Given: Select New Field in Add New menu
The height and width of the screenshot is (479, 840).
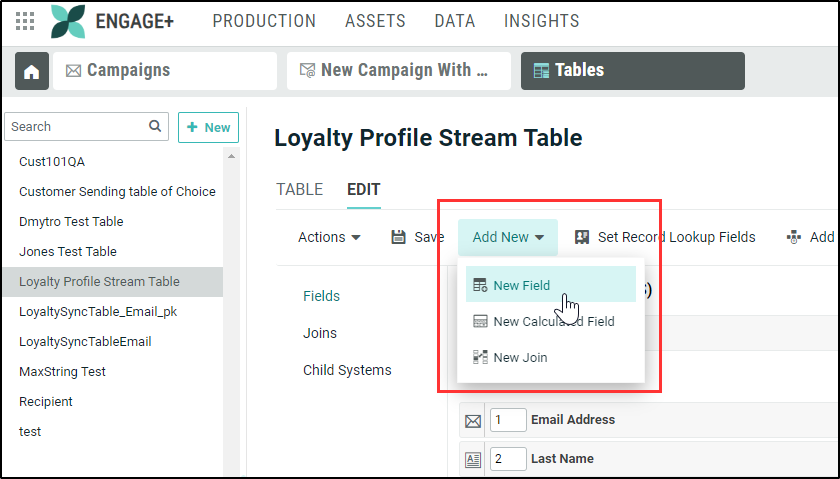Looking at the screenshot, I should click(521, 286).
